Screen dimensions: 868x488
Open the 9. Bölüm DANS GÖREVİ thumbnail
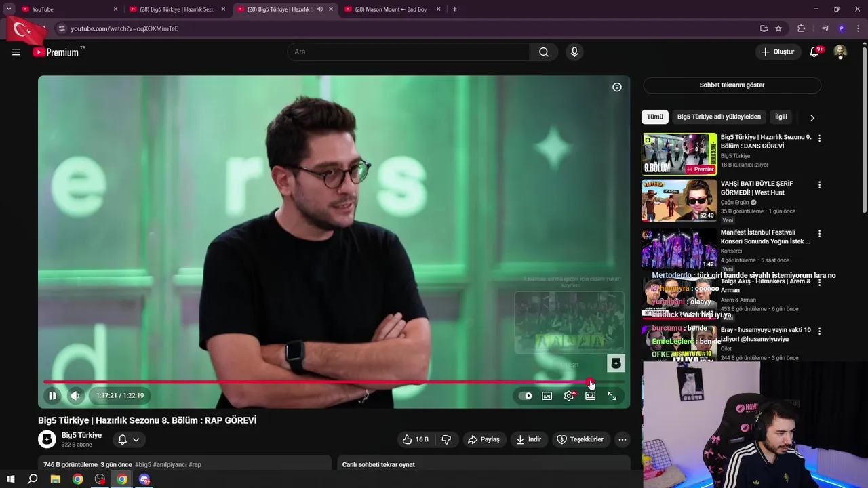point(679,154)
